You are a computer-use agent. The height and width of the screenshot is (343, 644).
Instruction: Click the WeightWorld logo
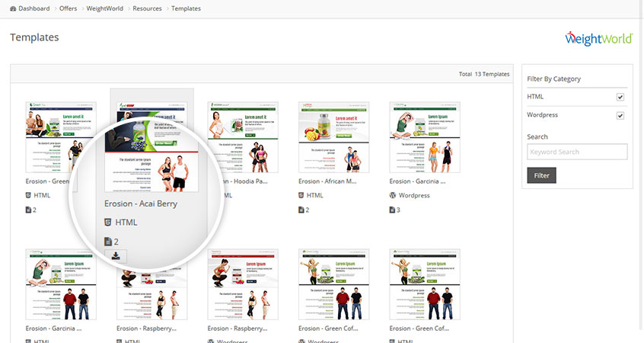(599, 38)
